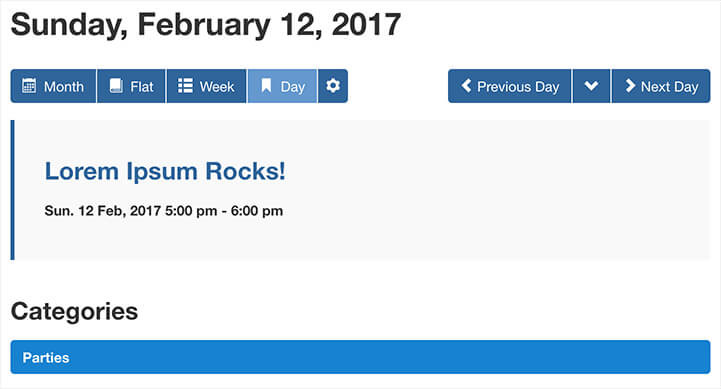Switch to Month view

pos(53,86)
